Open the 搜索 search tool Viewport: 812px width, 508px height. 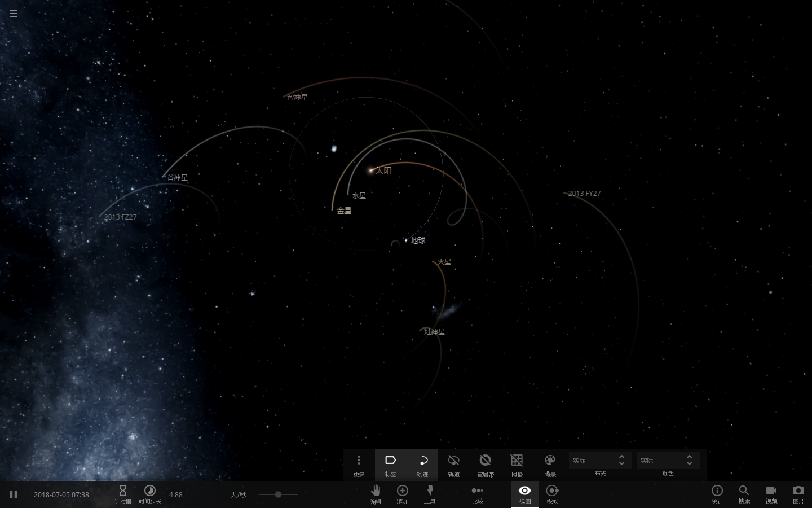point(744,494)
